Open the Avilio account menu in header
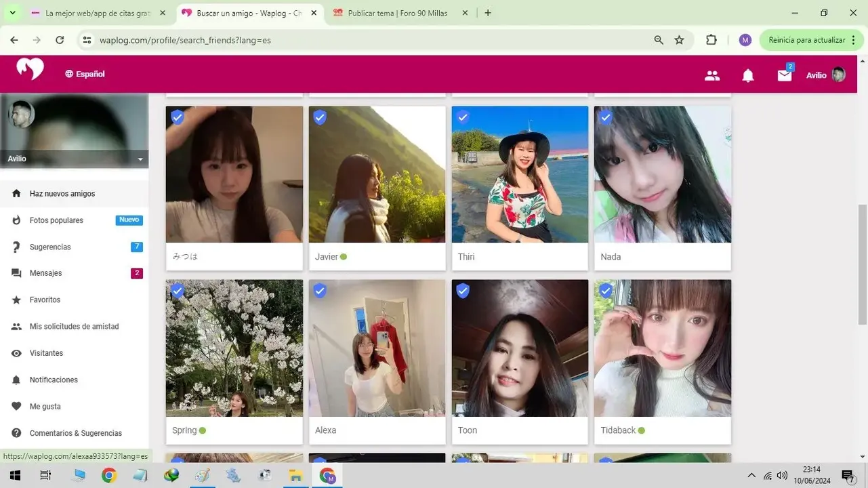Image resolution: width=868 pixels, height=488 pixels. pos(825,75)
